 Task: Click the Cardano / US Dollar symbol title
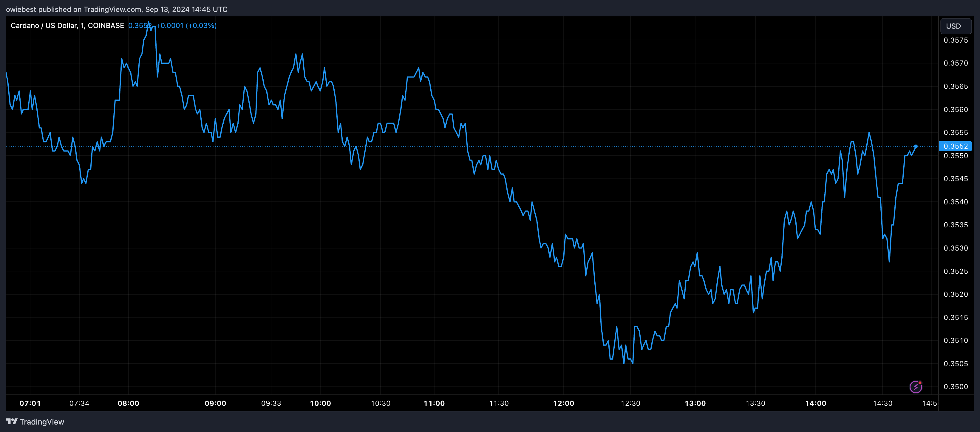pos(67,25)
